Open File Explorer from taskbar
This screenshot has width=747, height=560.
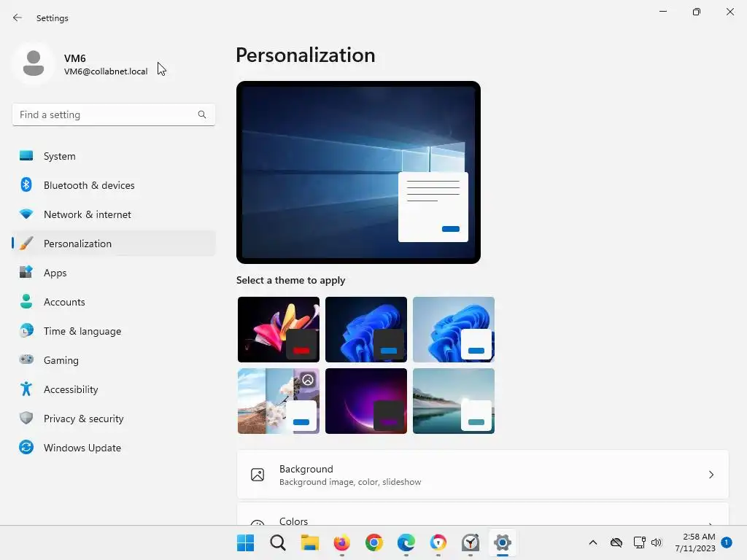pyautogui.click(x=309, y=542)
